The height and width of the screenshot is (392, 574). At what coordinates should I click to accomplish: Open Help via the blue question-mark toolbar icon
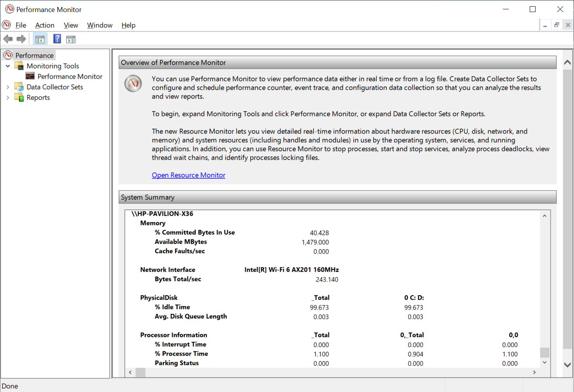point(57,39)
